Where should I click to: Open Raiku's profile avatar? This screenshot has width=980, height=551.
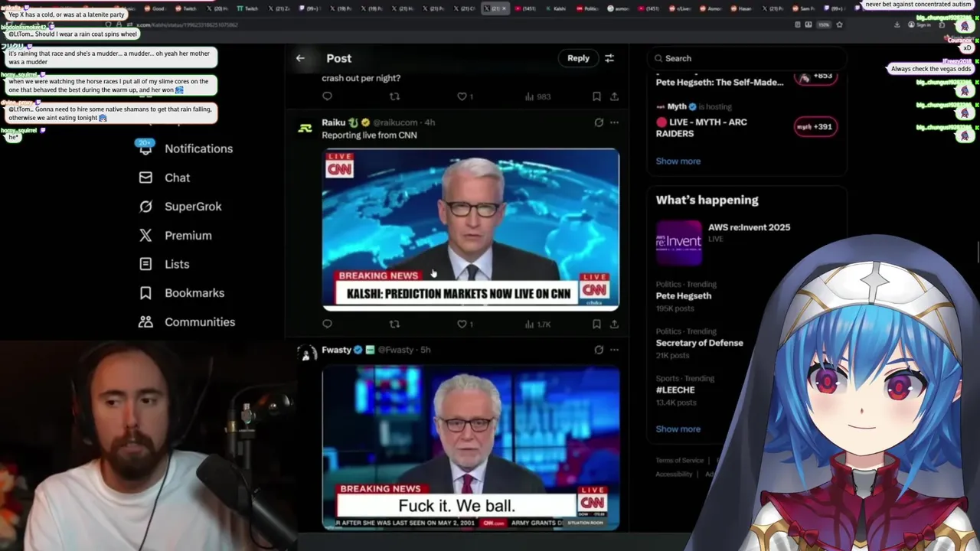[x=305, y=128]
